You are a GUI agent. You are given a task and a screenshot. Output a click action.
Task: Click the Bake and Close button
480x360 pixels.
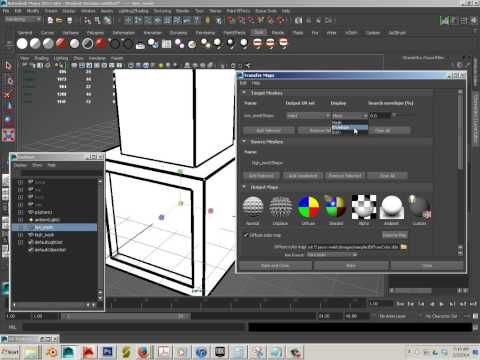(x=275, y=266)
